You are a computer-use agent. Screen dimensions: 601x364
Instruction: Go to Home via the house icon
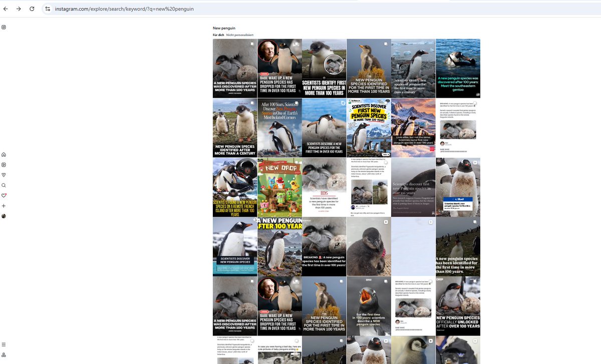point(4,155)
